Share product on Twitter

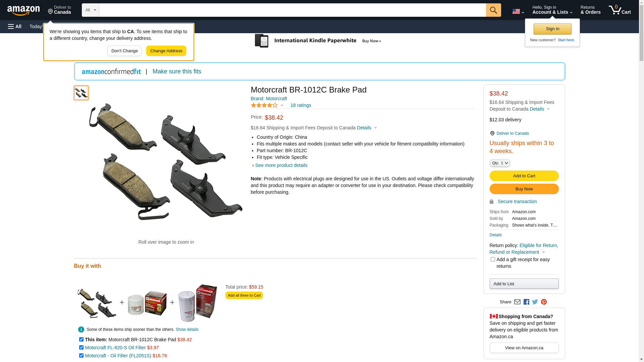pos(535,302)
